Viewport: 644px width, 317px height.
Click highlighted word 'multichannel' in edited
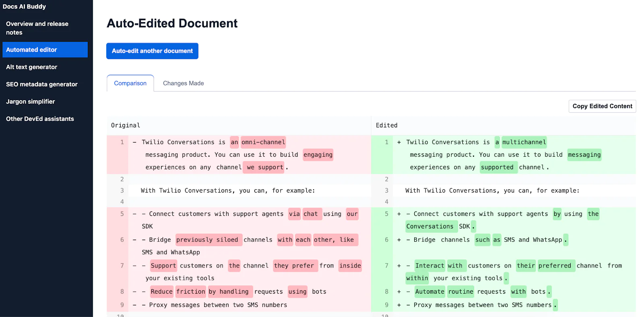click(524, 142)
